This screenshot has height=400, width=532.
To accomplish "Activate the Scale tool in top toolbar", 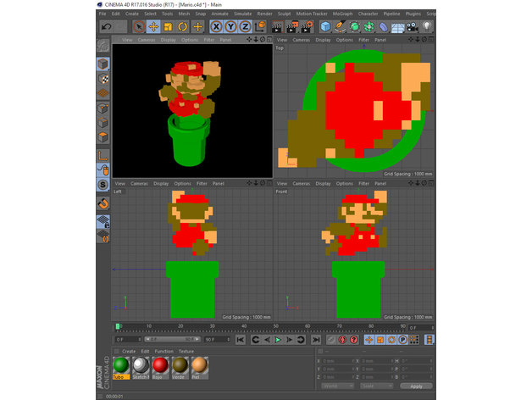I will point(168,26).
